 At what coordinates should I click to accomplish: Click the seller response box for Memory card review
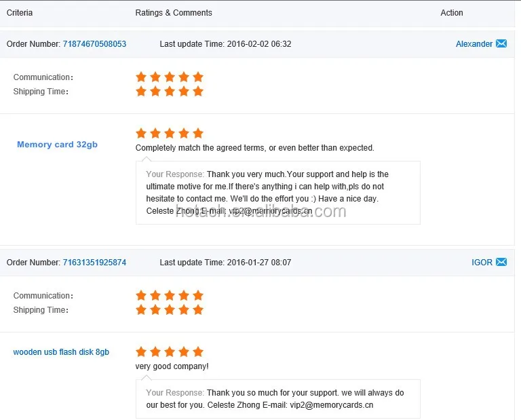click(x=277, y=193)
